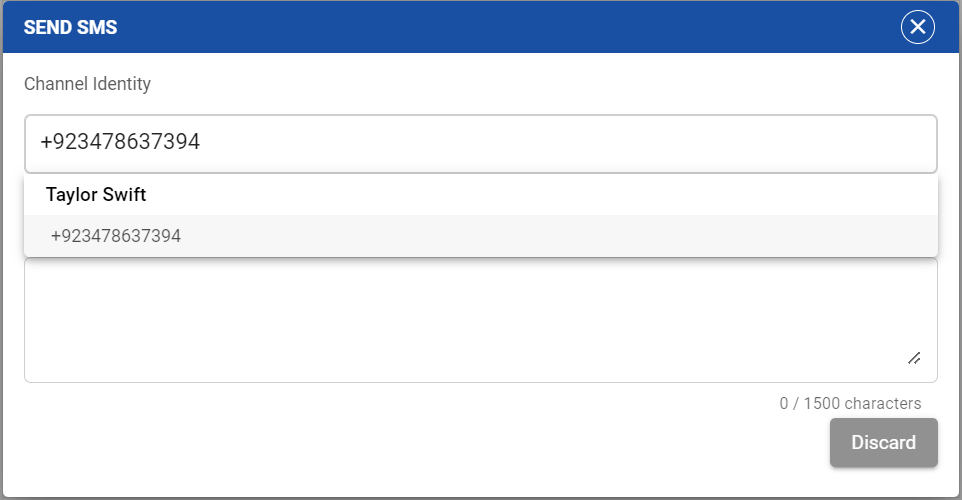
Task: Click the Channel Identity label
Action: pos(87,84)
